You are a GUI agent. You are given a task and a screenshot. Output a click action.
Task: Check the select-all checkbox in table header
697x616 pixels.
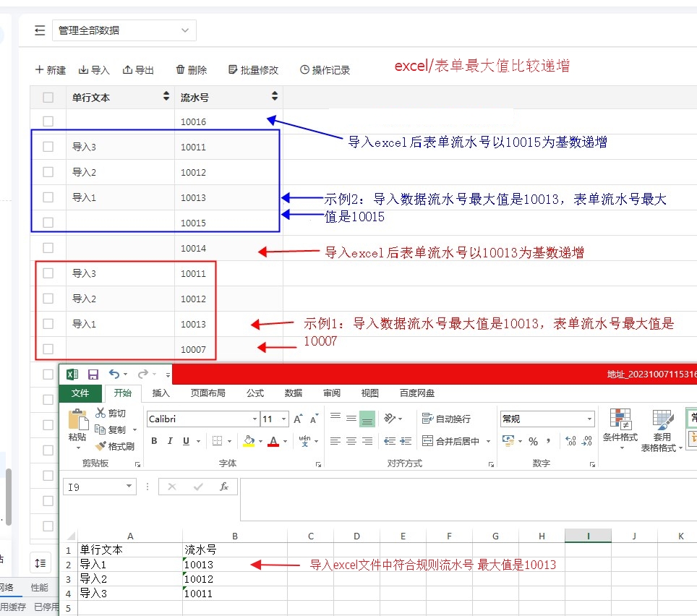(x=48, y=97)
